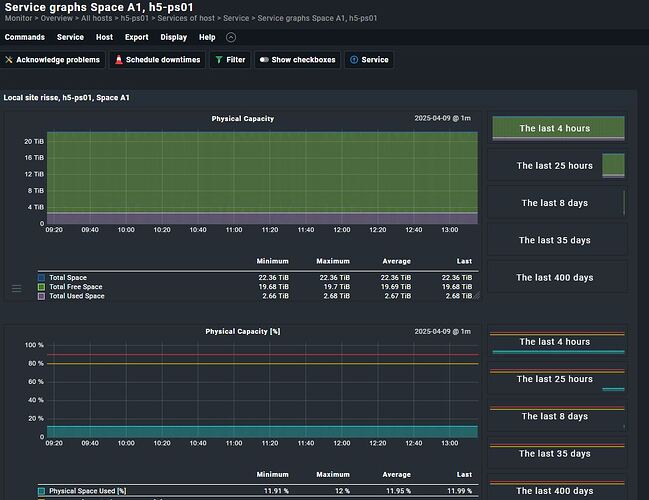Open the Display dropdown menu

[174, 37]
